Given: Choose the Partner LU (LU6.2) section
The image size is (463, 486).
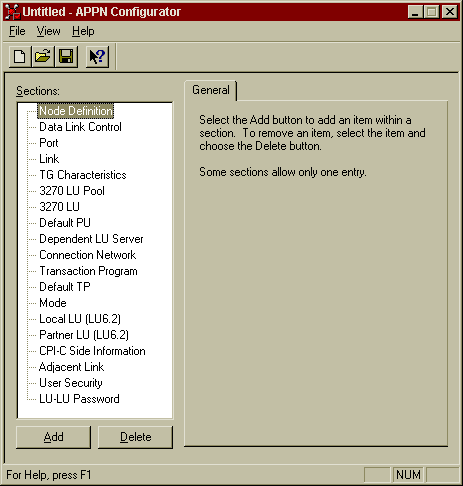Looking at the screenshot, I should 84,335.
